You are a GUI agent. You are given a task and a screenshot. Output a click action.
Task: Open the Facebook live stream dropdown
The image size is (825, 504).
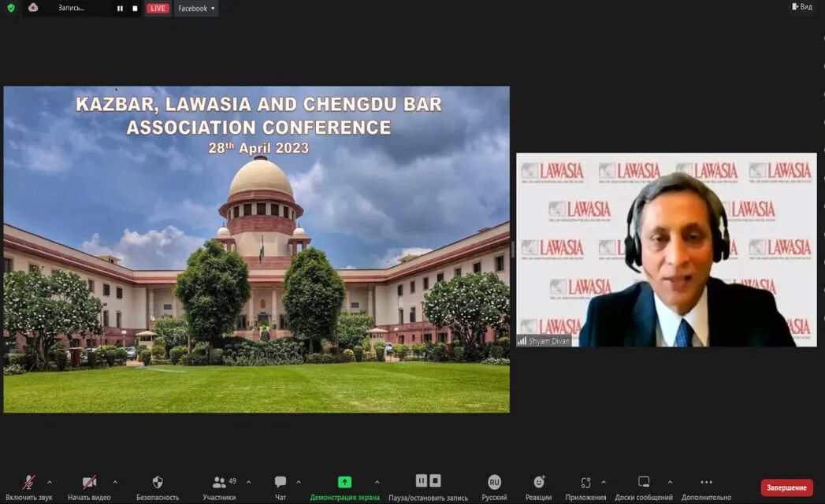196,9
